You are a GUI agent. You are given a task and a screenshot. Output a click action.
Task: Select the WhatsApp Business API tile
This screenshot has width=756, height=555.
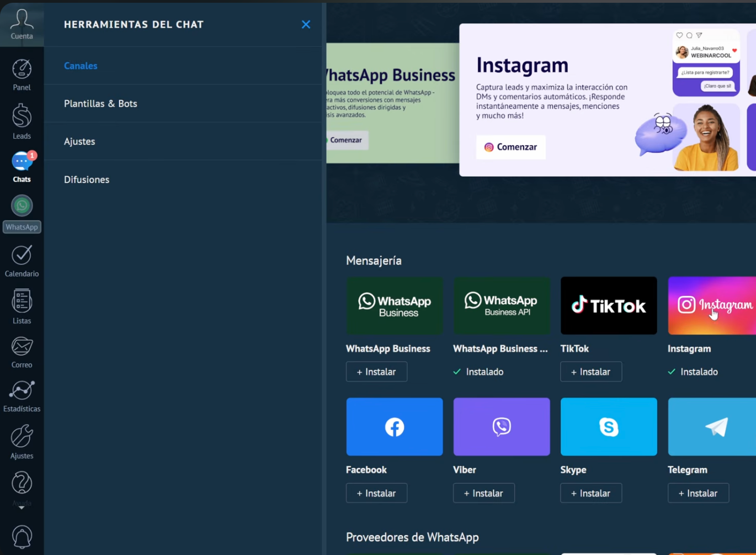(x=502, y=305)
